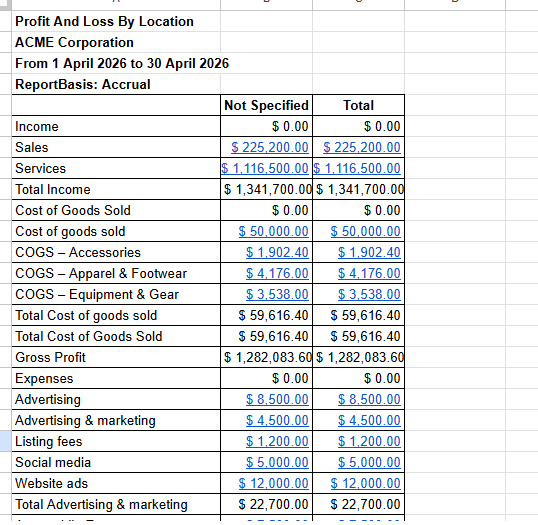538x525 pixels.
Task: Select the Total column header cell
Action: coord(359,105)
